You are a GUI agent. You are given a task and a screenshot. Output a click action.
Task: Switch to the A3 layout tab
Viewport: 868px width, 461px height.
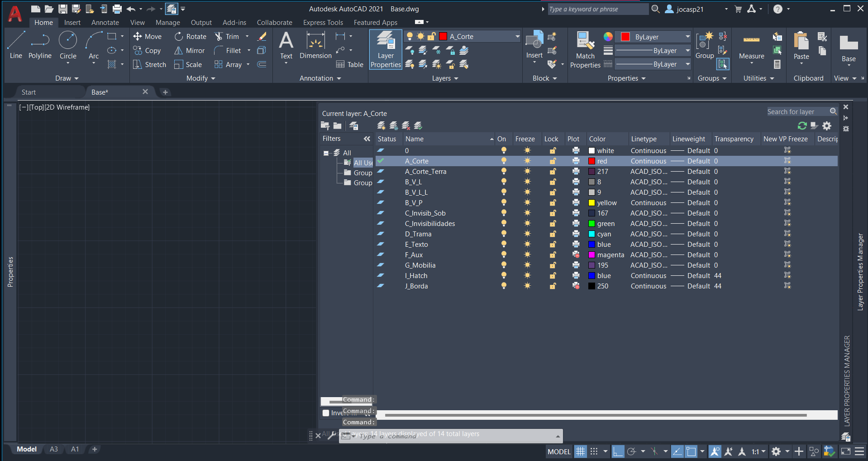coord(54,449)
